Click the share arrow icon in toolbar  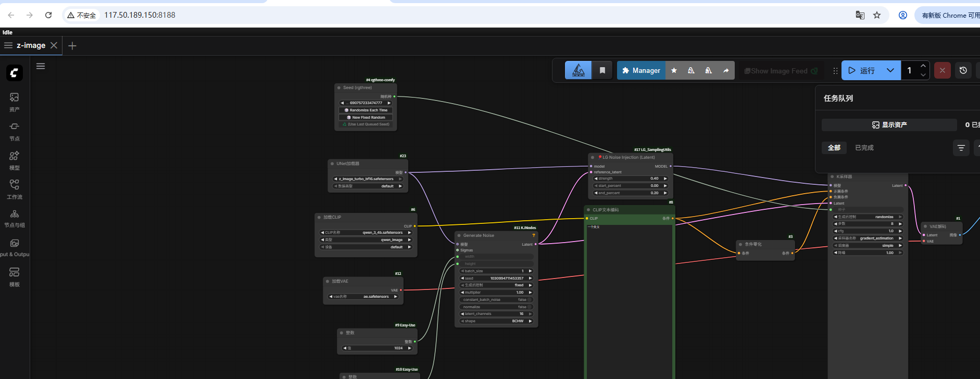pos(726,70)
